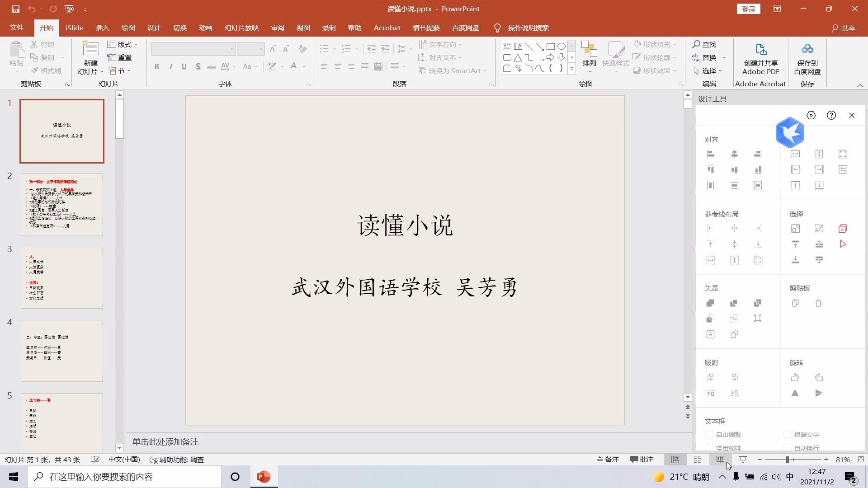This screenshot has height=488, width=868.
Task: Click zoom out minus button
Action: click(759, 460)
